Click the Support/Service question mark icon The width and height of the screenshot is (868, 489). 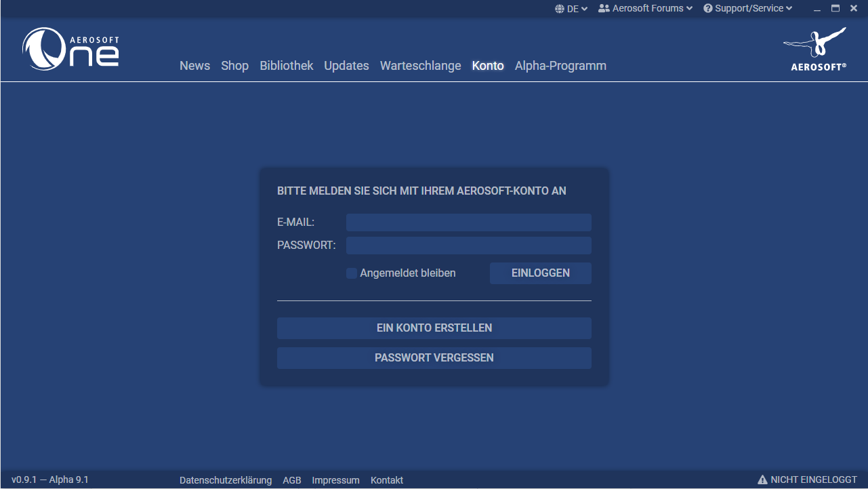click(707, 8)
